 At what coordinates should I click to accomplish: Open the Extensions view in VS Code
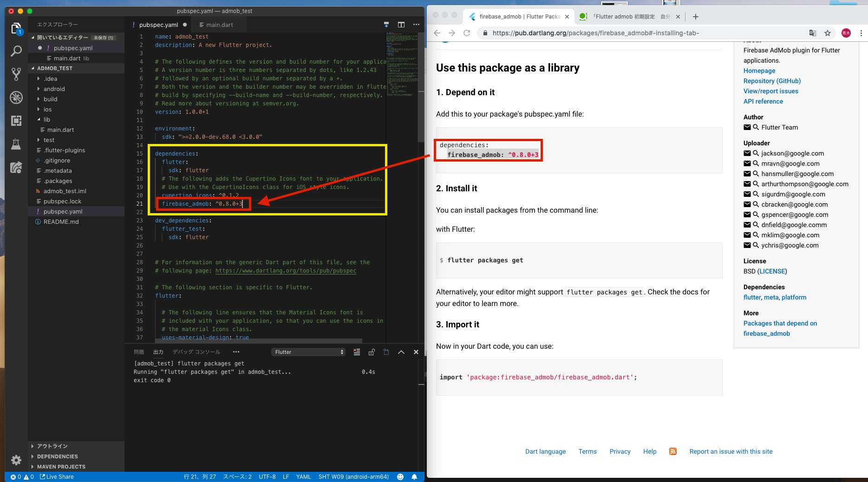pos(16,121)
